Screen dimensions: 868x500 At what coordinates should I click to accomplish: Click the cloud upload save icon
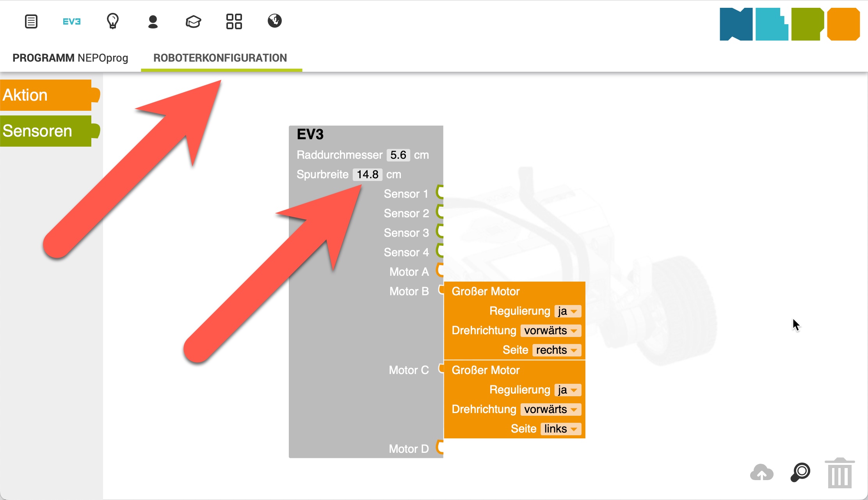point(761,473)
